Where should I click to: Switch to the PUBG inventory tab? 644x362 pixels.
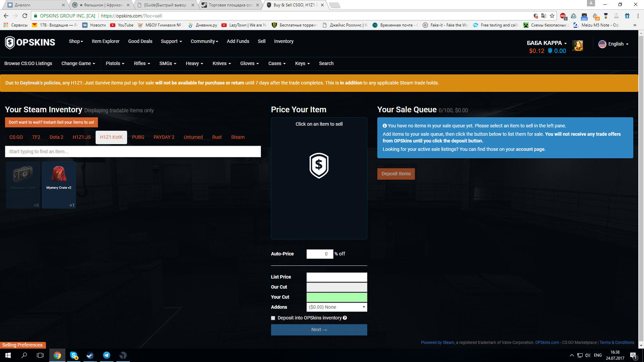point(138,137)
